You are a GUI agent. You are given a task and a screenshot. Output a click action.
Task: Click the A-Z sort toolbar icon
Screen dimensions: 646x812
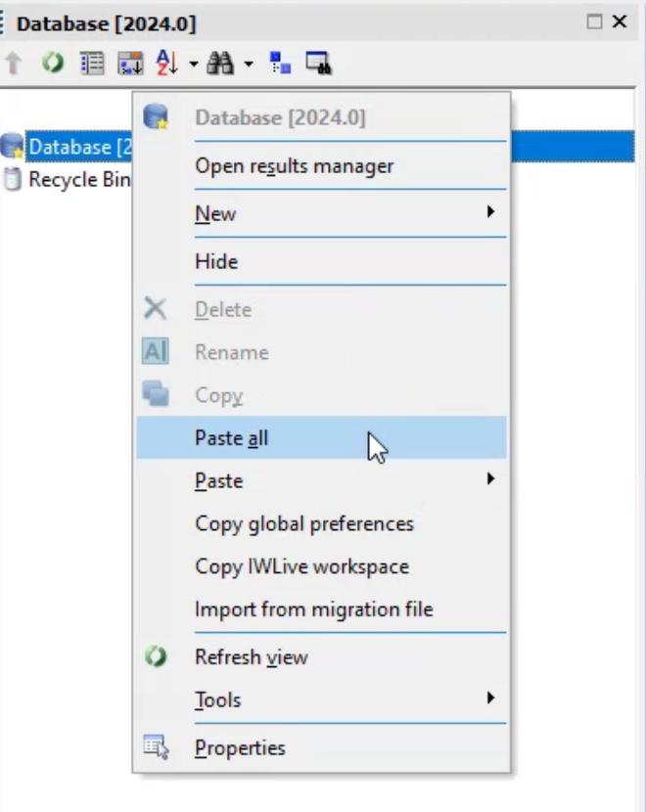point(167,63)
